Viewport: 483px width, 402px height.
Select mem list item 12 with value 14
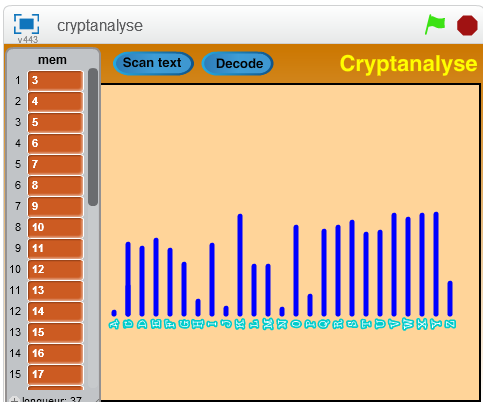55,311
